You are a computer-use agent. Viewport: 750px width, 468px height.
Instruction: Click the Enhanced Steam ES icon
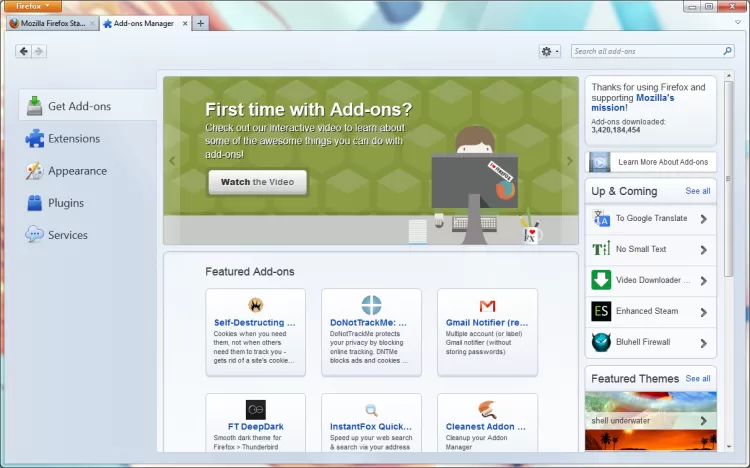601,311
